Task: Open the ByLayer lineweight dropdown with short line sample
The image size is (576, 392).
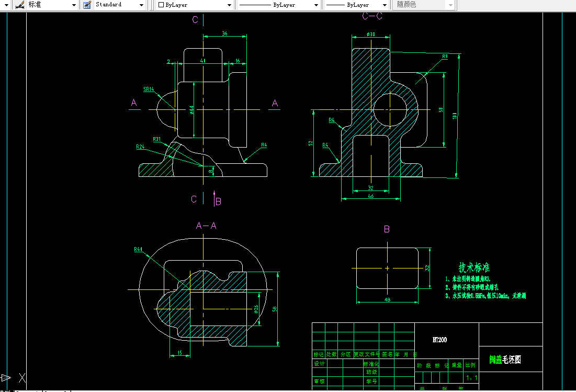Action: pos(385,5)
